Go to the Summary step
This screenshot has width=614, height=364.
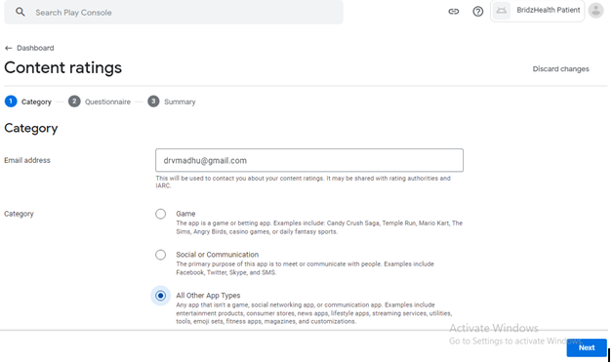(x=180, y=101)
